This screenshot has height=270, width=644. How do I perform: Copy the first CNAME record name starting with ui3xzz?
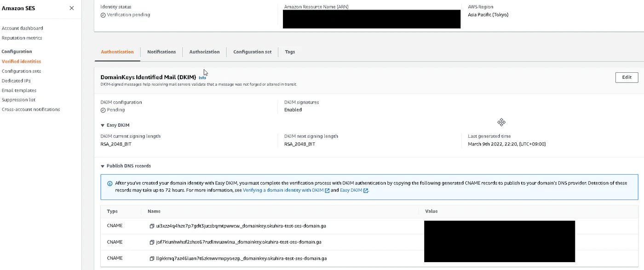[152, 226]
